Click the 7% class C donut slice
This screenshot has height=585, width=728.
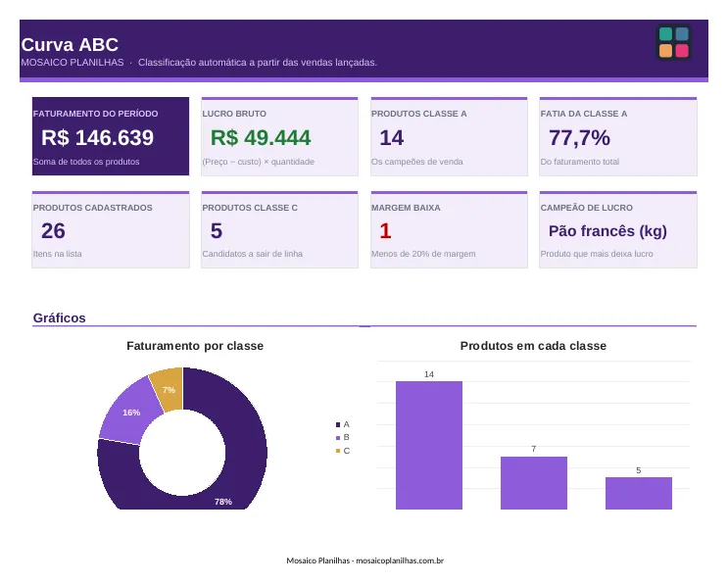pos(169,389)
